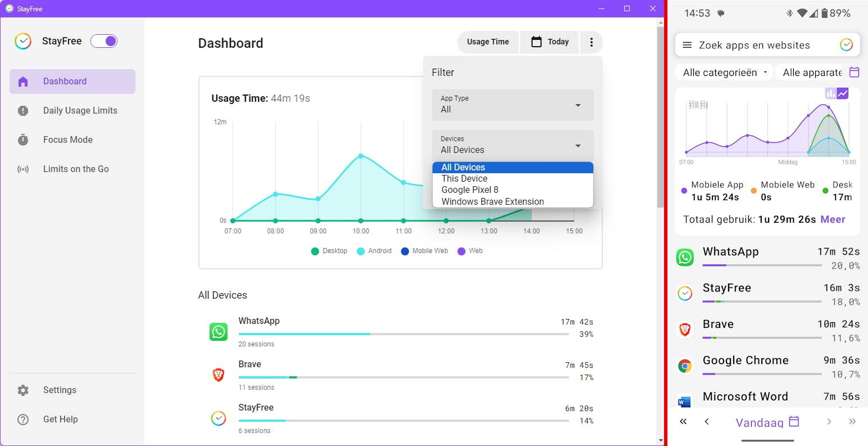This screenshot has height=446, width=868.
Task: Tap the Vandaag date button on the phone
Action: [767, 422]
